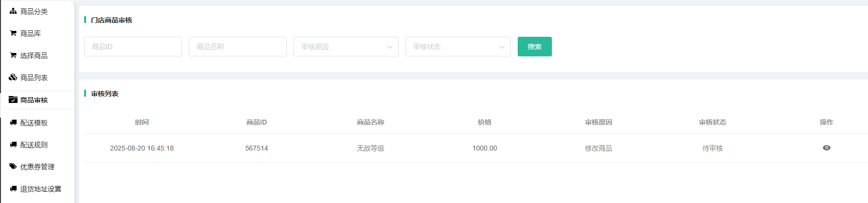Click the 审核状态 dropdown arrow
This screenshot has height=203, width=868.
[x=502, y=47]
